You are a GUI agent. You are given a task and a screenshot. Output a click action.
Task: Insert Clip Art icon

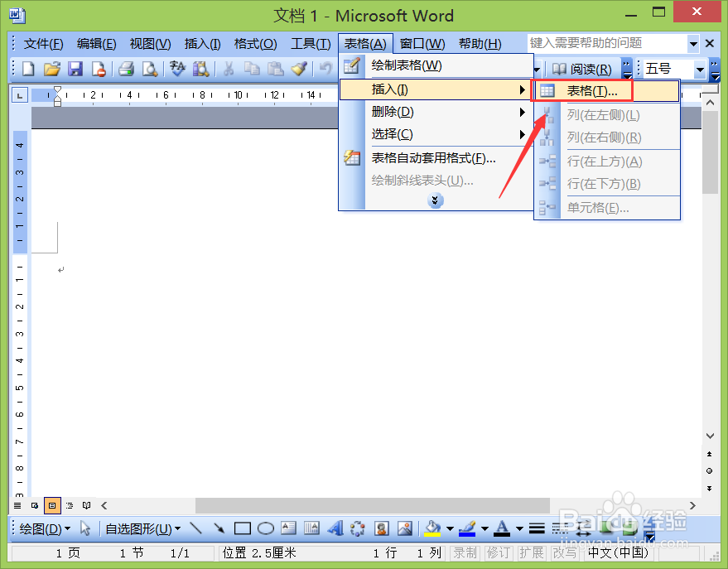(x=382, y=528)
